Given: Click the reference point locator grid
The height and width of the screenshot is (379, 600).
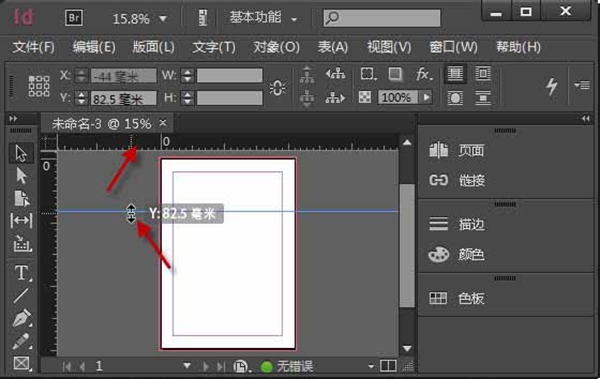Looking at the screenshot, I should 39,86.
